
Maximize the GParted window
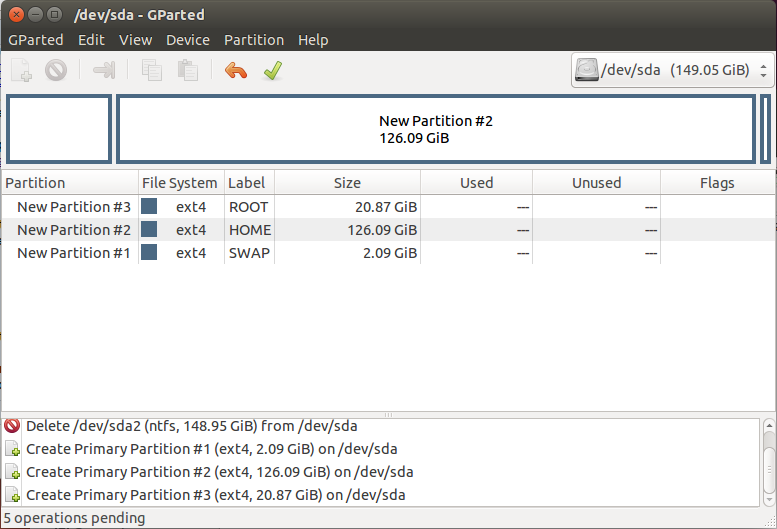click(x=55, y=14)
